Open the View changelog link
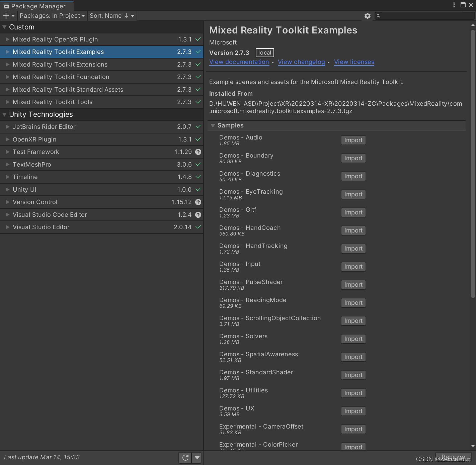 pos(301,62)
